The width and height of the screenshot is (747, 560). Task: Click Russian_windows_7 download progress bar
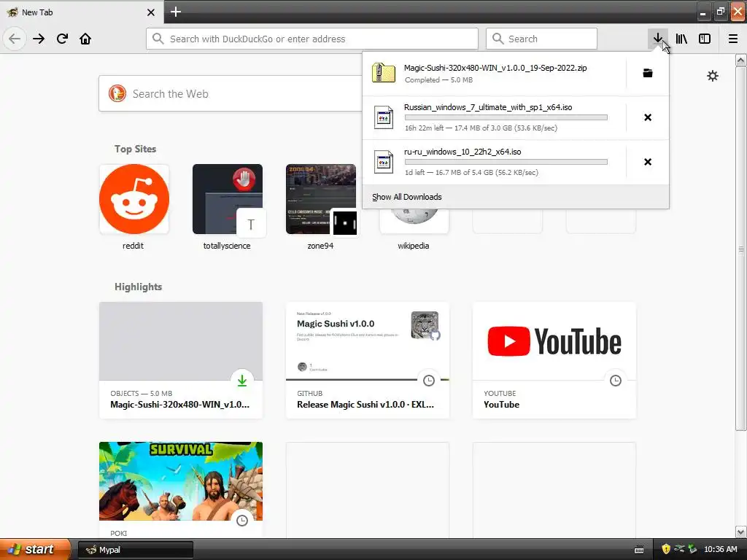coord(506,117)
